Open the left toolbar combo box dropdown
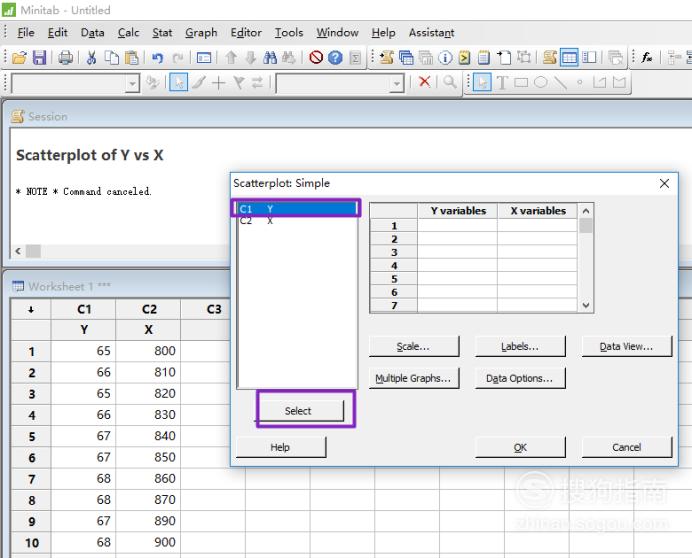The image size is (692, 558). pyautogui.click(x=132, y=83)
